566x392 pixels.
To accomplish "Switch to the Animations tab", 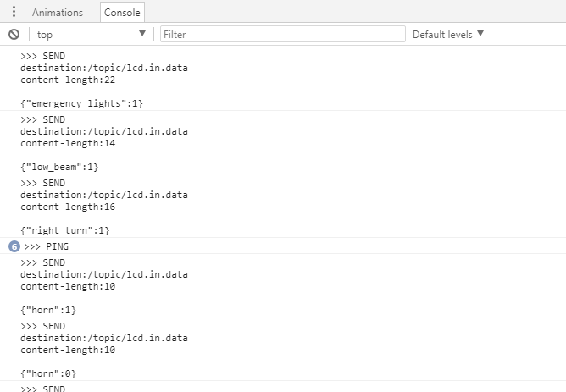I will pyautogui.click(x=58, y=13).
